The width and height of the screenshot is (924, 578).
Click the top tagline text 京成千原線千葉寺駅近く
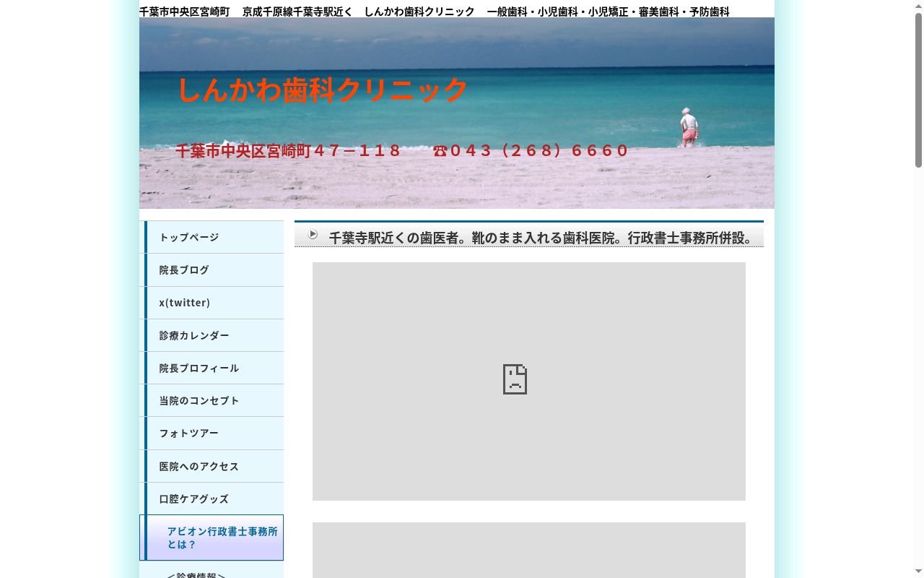pos(297,12)
